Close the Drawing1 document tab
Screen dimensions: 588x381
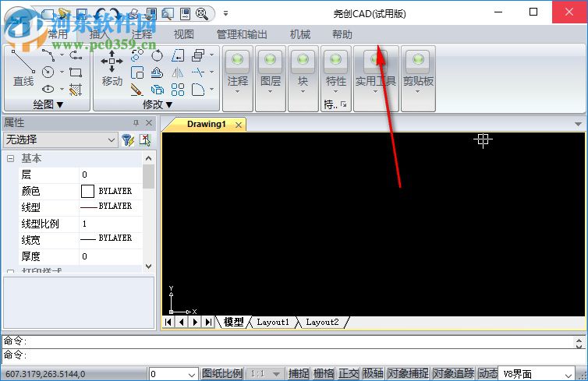pos(239,125)
